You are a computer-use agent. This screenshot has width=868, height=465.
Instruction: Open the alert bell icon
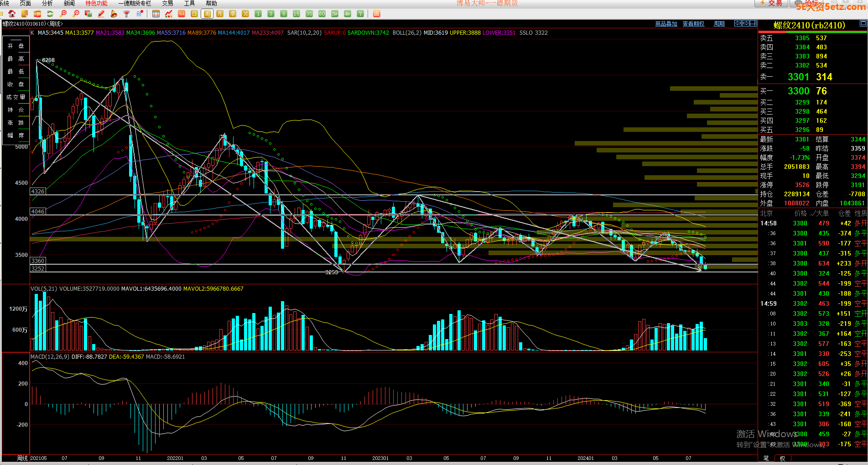pyautogui.click(x=114, y=14)
